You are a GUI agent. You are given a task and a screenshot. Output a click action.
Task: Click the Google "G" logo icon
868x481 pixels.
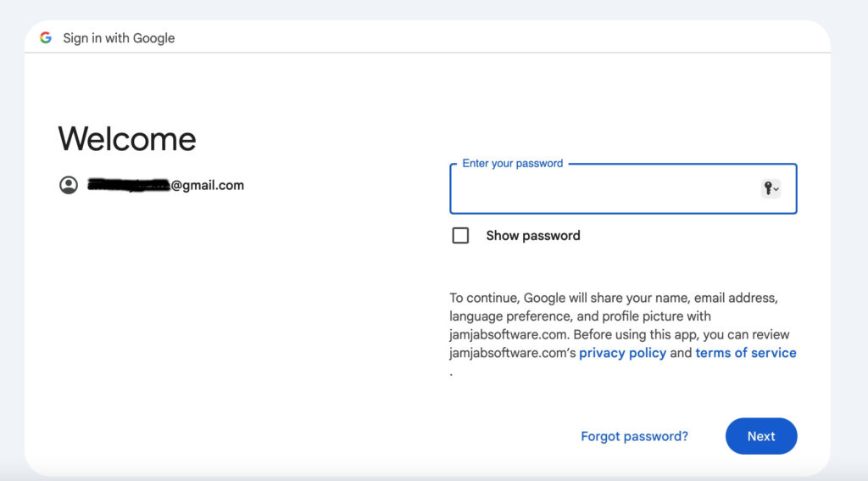point(46,38)
